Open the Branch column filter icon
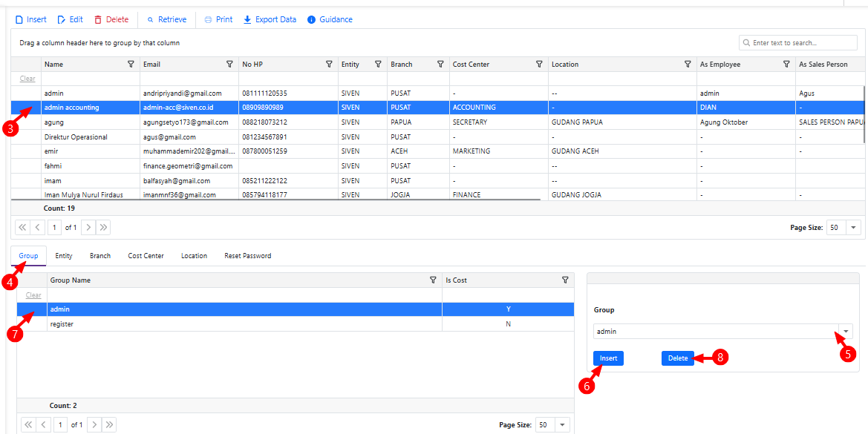Image resolution: width=868 pixels, height=434 pixels. 440,64
